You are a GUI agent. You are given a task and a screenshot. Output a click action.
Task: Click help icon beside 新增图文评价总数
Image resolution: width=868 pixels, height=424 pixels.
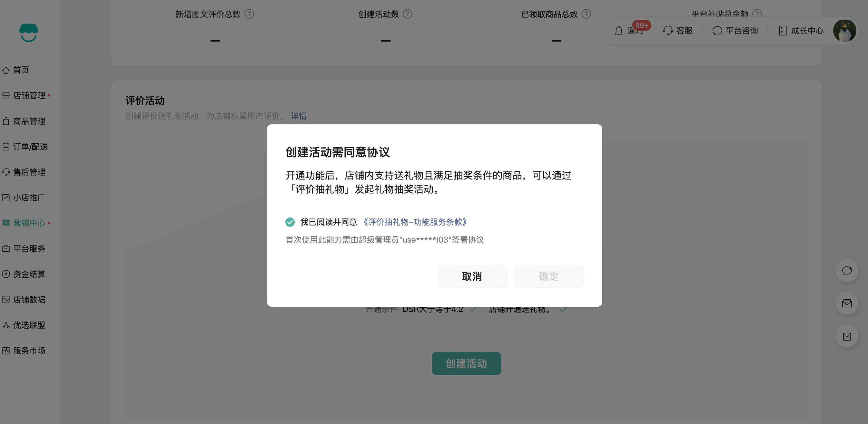249,14
